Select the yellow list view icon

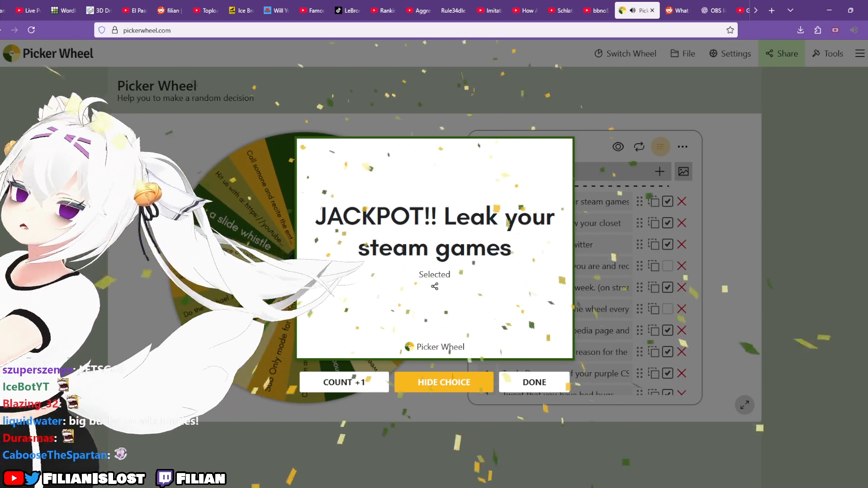660,147
